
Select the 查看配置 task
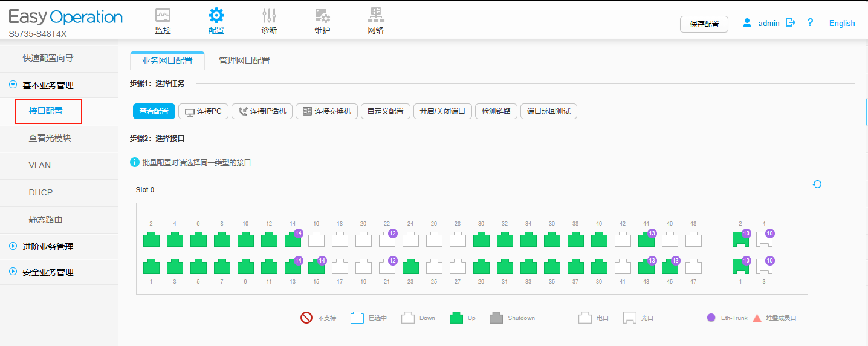click(x=154, y=111)
